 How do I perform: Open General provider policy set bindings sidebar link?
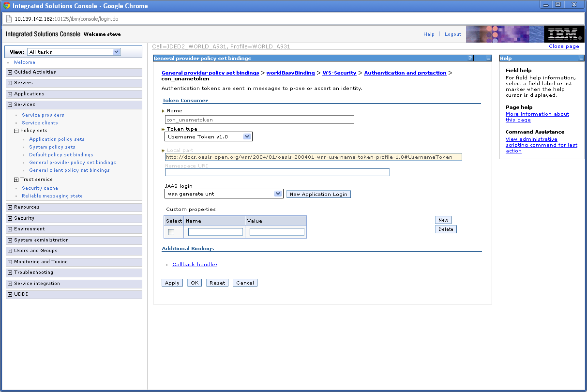[x=73, y=163]
